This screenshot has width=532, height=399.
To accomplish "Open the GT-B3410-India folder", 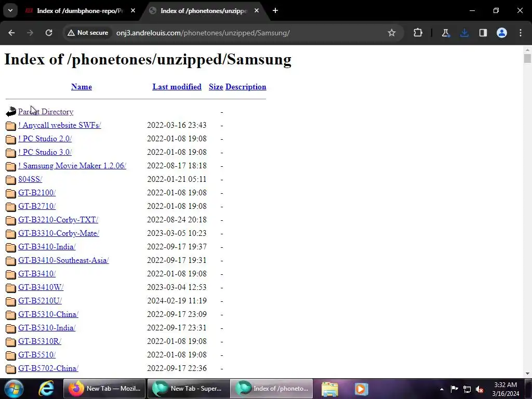I will [x=47, y=247].
